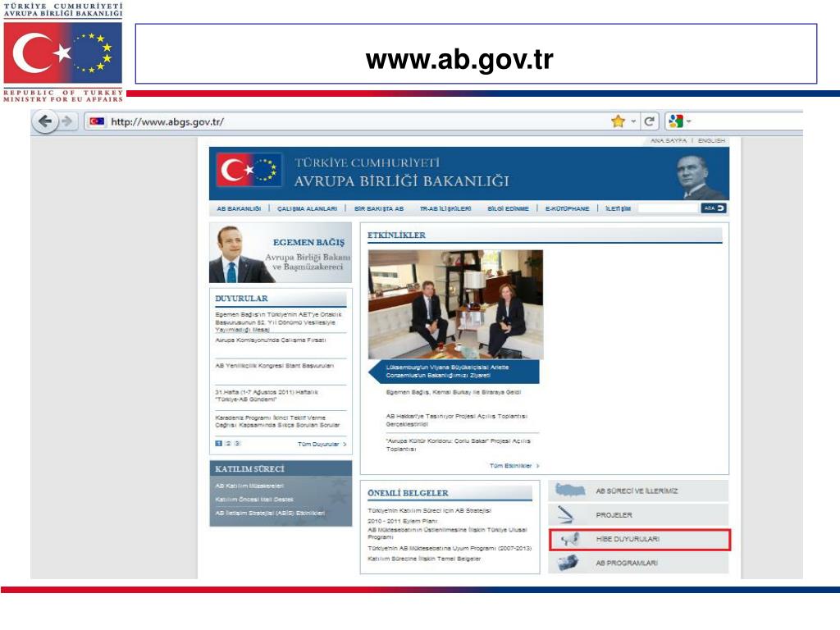Open the TR-AB İLİŞKİLERİ menu
840x630 pixels.
pos(445,209)
